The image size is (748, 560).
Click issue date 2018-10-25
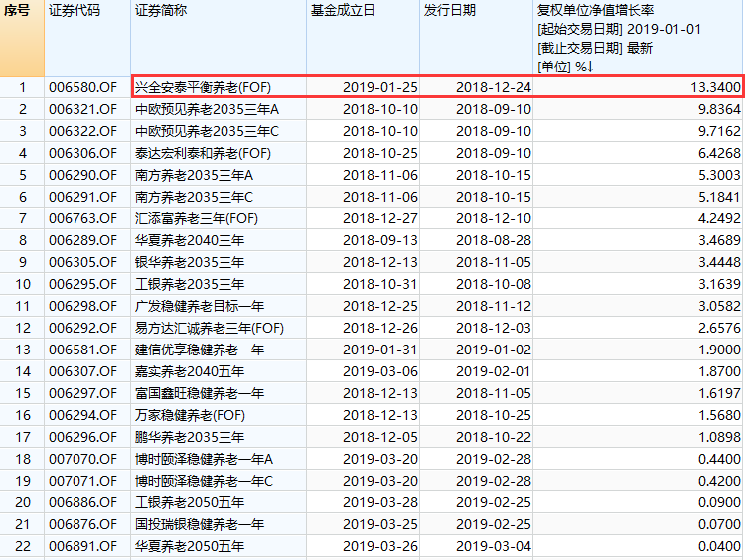(x=494, y=415)
